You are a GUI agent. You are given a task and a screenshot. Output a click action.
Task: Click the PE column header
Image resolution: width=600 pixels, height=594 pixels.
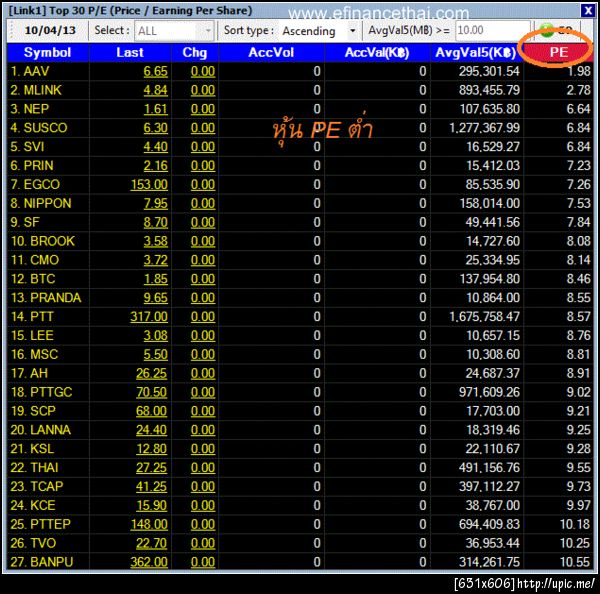(558, 52)
